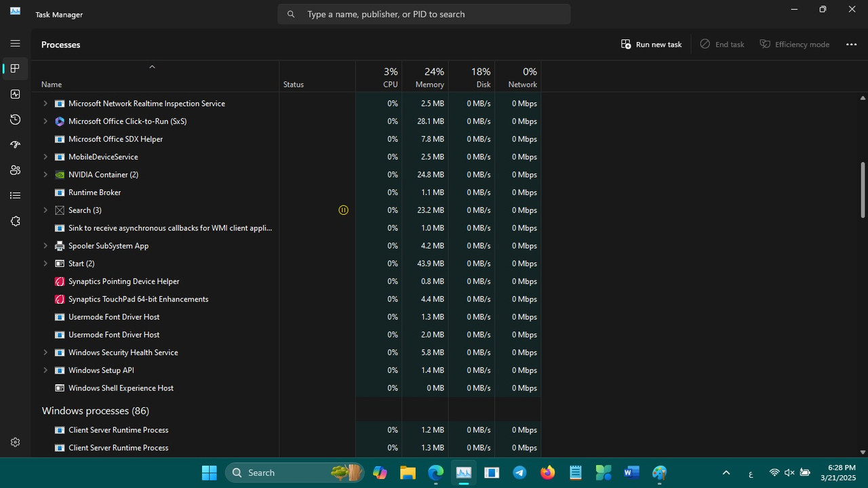Click the End task button
Image resolution: width=868 pixels, height=488 pixels.
(722, 44)
